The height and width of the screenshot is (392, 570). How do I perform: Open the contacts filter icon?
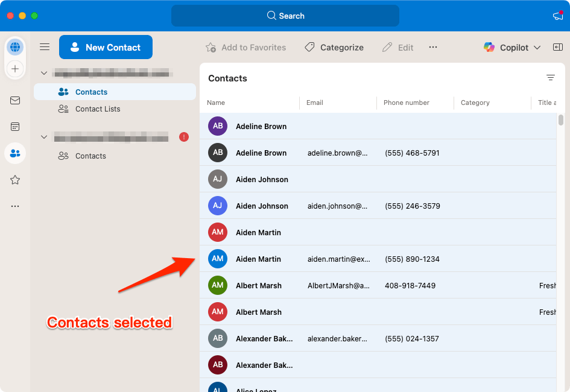click(x=551, y=77)
